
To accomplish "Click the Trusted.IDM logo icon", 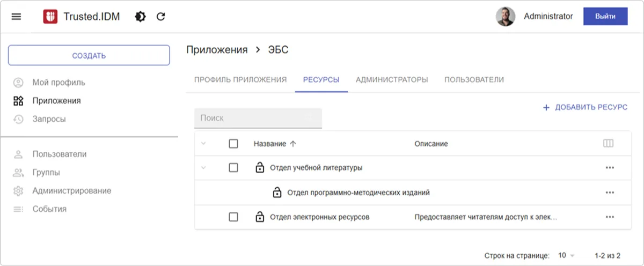I will [x=50, y=17].
